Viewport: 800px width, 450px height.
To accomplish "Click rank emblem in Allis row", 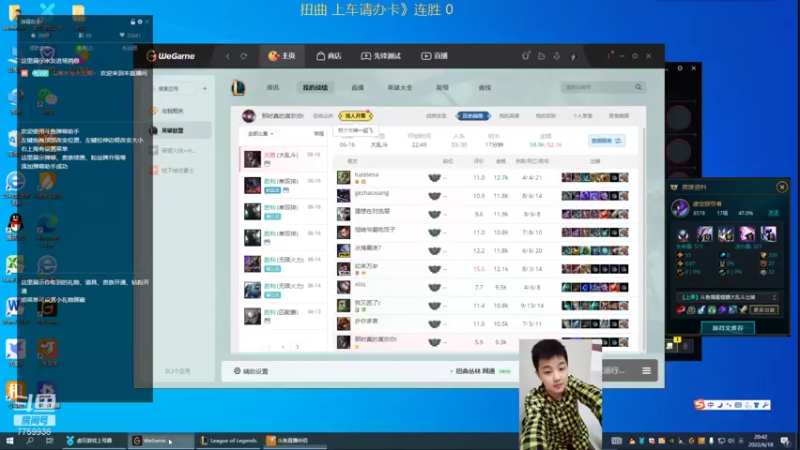I will (434, 287).
